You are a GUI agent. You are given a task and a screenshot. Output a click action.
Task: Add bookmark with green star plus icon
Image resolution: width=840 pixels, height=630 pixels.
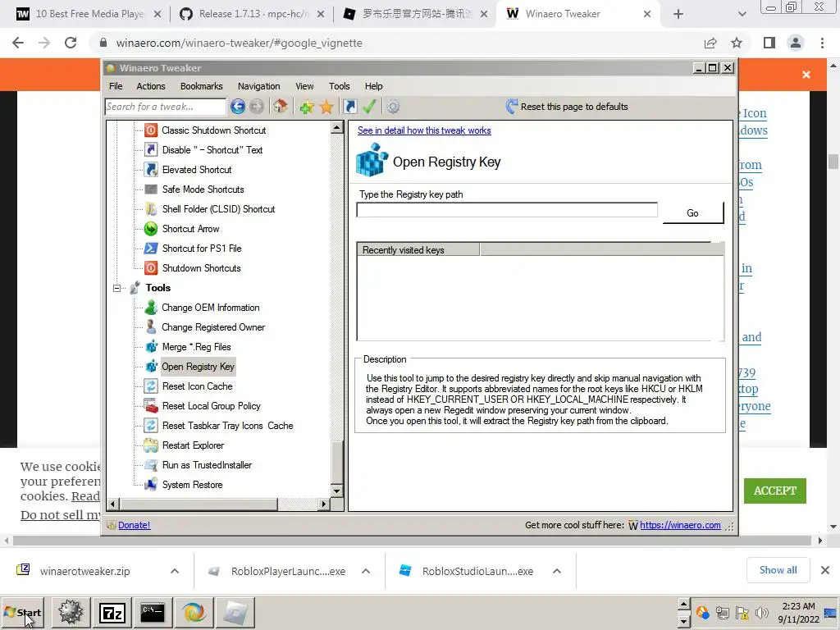(x=307, y=107)
